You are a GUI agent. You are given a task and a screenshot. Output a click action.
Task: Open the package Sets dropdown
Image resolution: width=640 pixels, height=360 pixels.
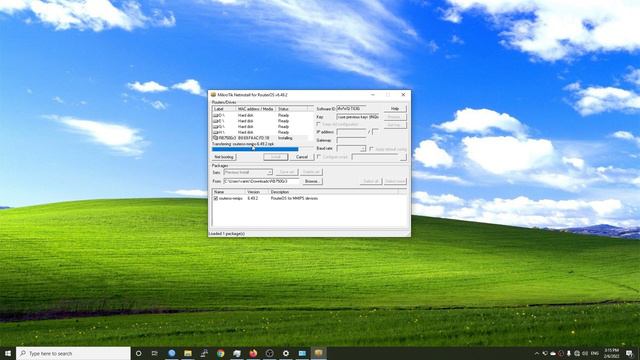pyautogui.click(x=248, y=172)
